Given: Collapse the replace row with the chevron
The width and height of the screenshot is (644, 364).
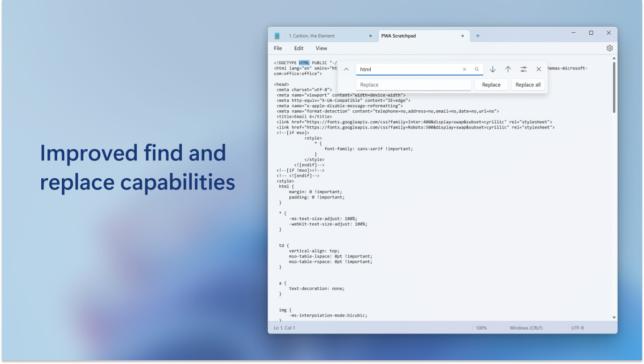Looking at the screenshot, I should tap(346, 69).
